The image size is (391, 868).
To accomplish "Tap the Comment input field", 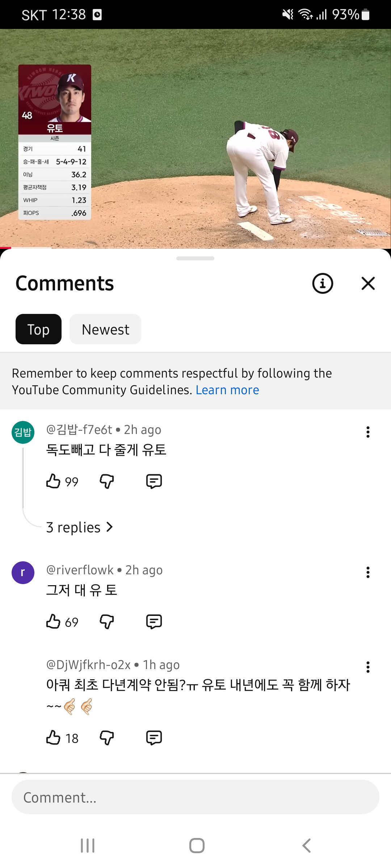I will 195,797.
